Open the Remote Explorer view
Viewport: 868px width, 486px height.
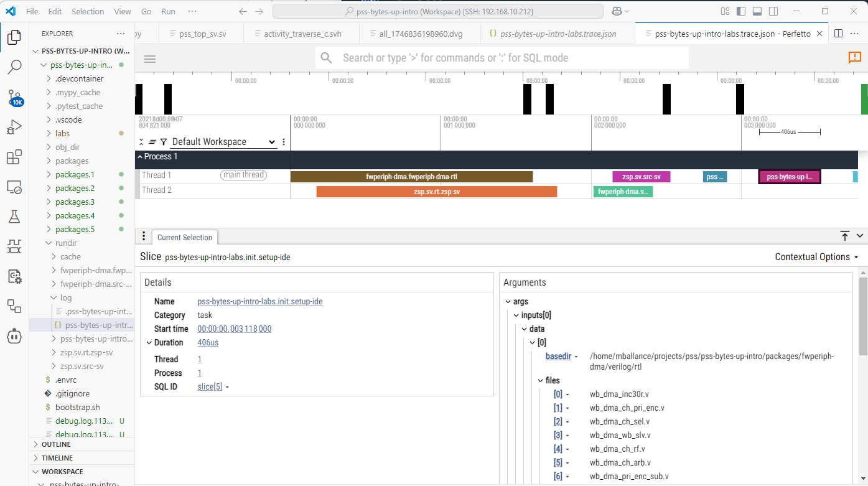click(x=14, y=187)
